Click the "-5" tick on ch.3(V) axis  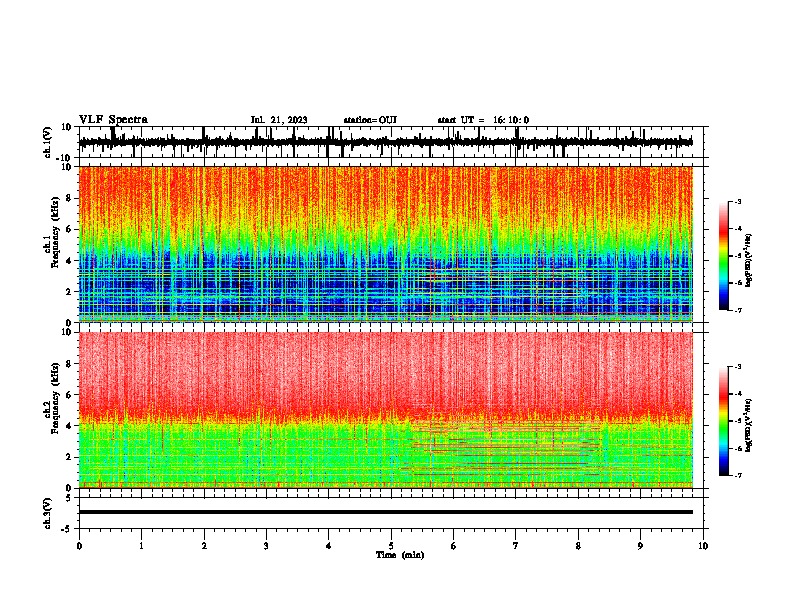click(x=67, y=529)
